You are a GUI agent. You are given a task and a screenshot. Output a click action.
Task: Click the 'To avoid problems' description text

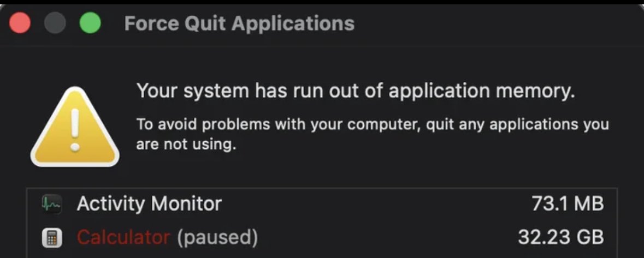click(x=372, y=124)
